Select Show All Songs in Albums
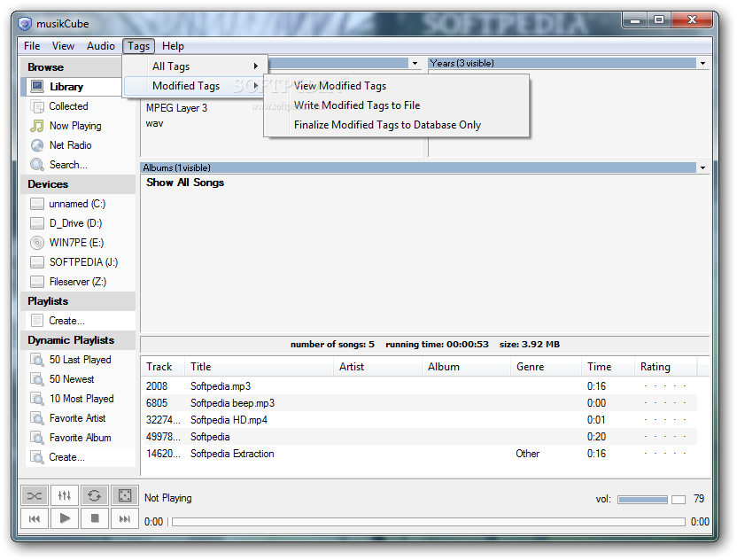Screen dimensions: 737x560 click(185, 183)
